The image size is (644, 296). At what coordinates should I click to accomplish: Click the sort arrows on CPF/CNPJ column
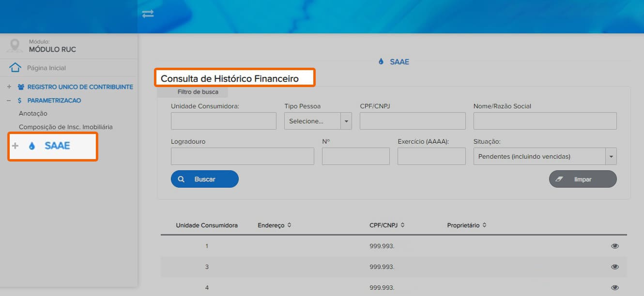pos(402,225)
